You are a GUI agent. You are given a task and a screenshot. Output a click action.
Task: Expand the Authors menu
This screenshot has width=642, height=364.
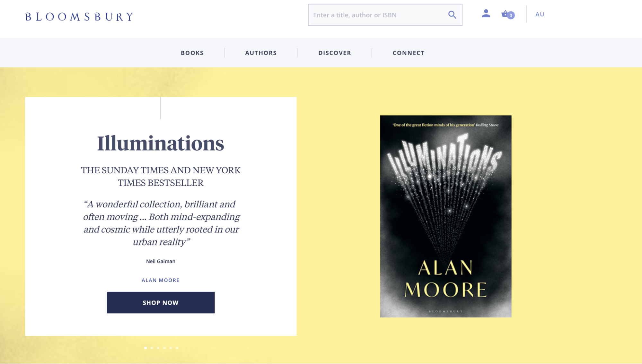pos(261,53)
